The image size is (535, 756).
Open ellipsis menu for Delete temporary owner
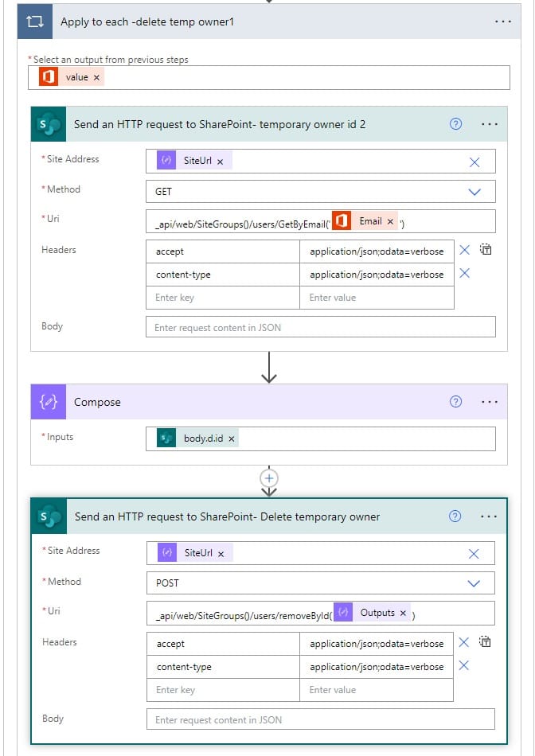(489, 516)
